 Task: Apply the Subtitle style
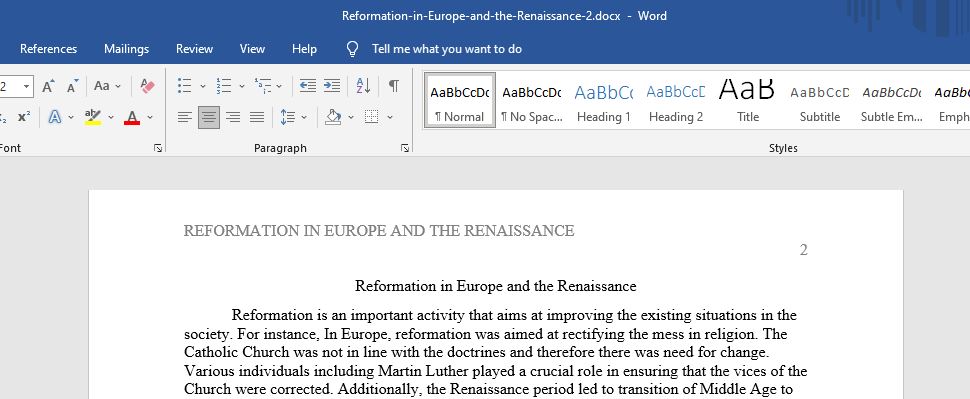tap(820, 100)
